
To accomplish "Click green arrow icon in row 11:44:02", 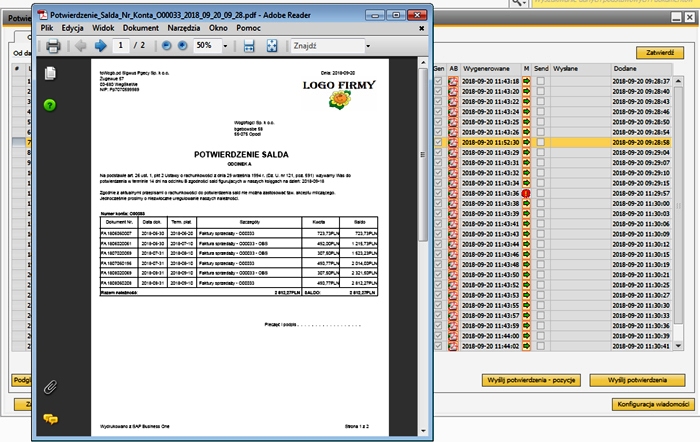I will 526,346.
